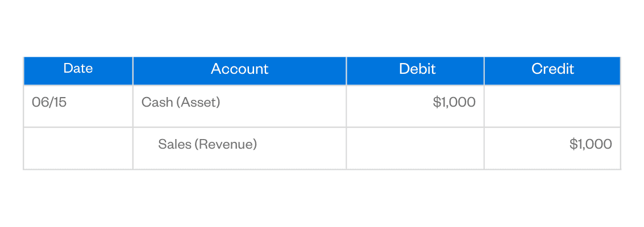Click the word Sales
The height and width of the screenshot is (227, 644).
tap(174, 145)
